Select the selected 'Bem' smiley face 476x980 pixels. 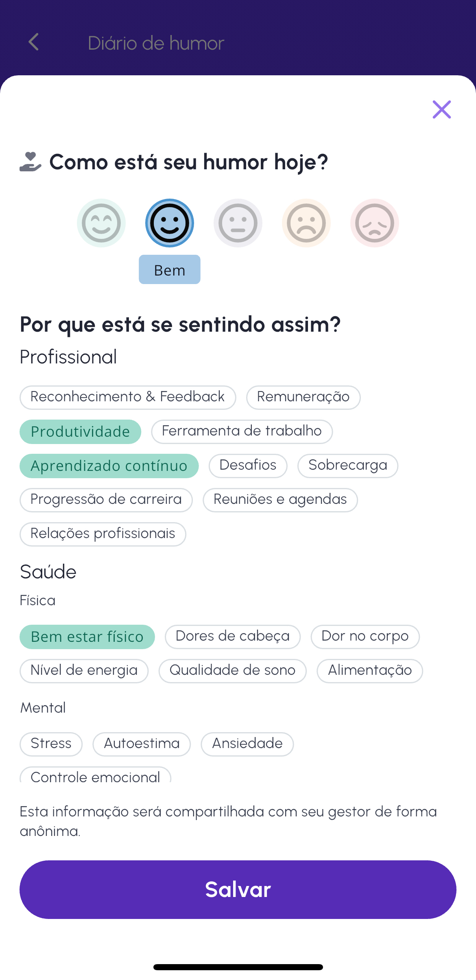170,223
